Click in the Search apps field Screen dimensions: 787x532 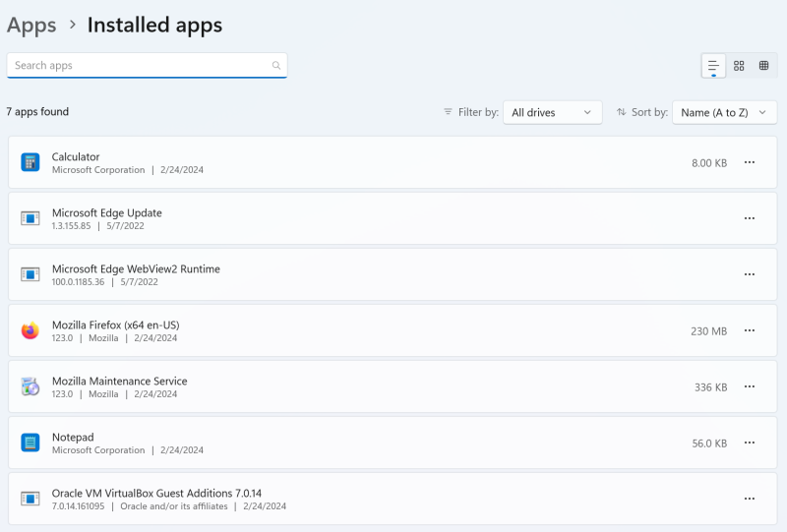pyautogui.click(x=147, y=65)
